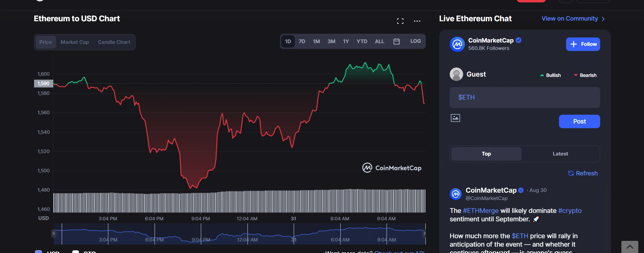Follow CoinMarketCap account
The image size is (644, 253).
(x=583, y=44)
